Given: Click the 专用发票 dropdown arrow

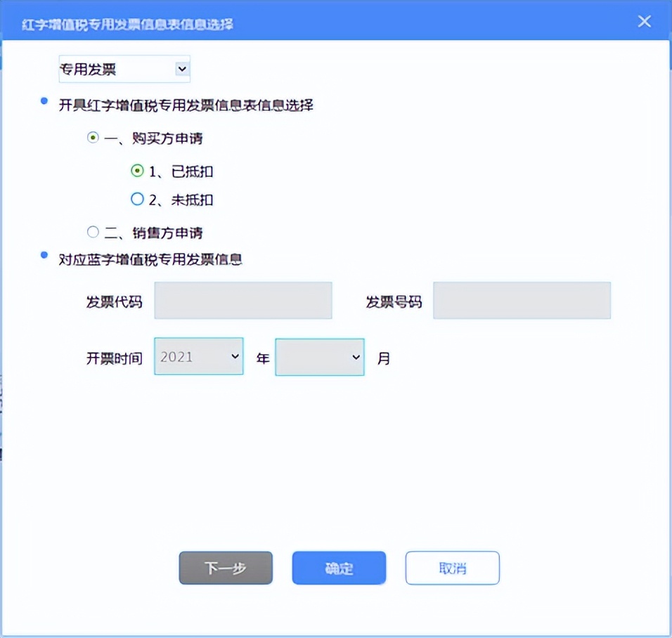Looking at the screenshot, I should click(x=182, y=69).
